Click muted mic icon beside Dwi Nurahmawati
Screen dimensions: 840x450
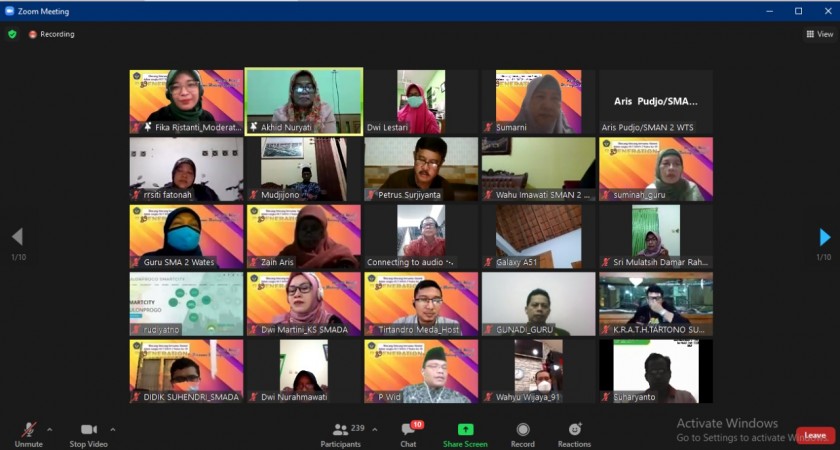[253, 398]
